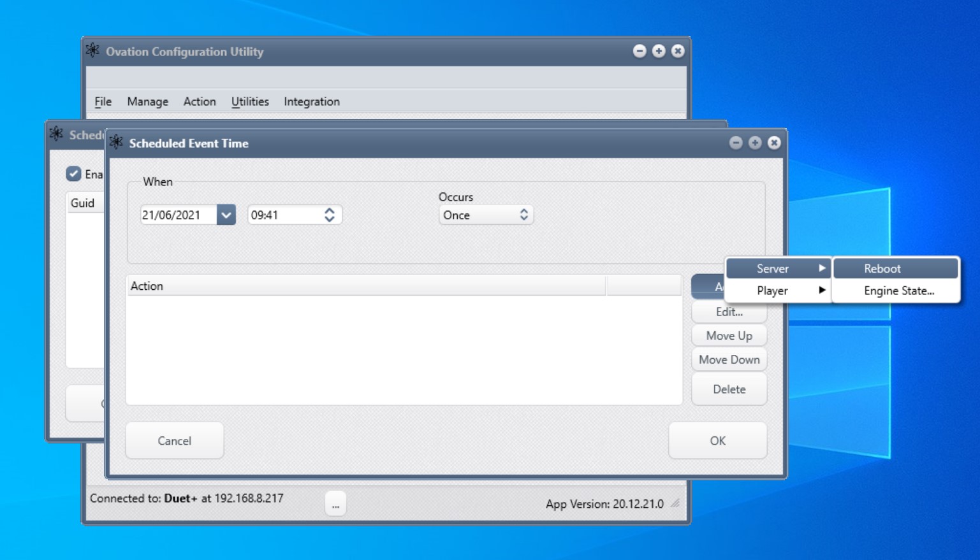
Task: Click the Connected to: Duet+ status text
Action: tap(187, 498)
